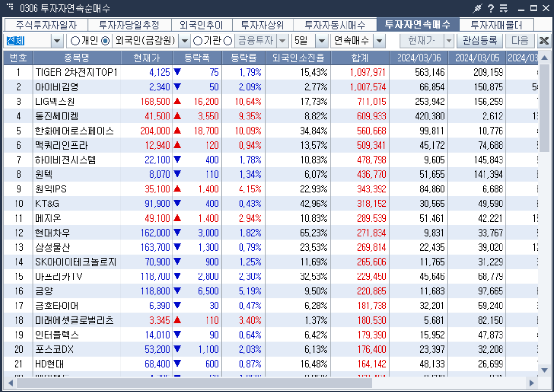Switch to the 투자자당일추정 tab
Screen dimensions: 554x392
tap(129, 25)
